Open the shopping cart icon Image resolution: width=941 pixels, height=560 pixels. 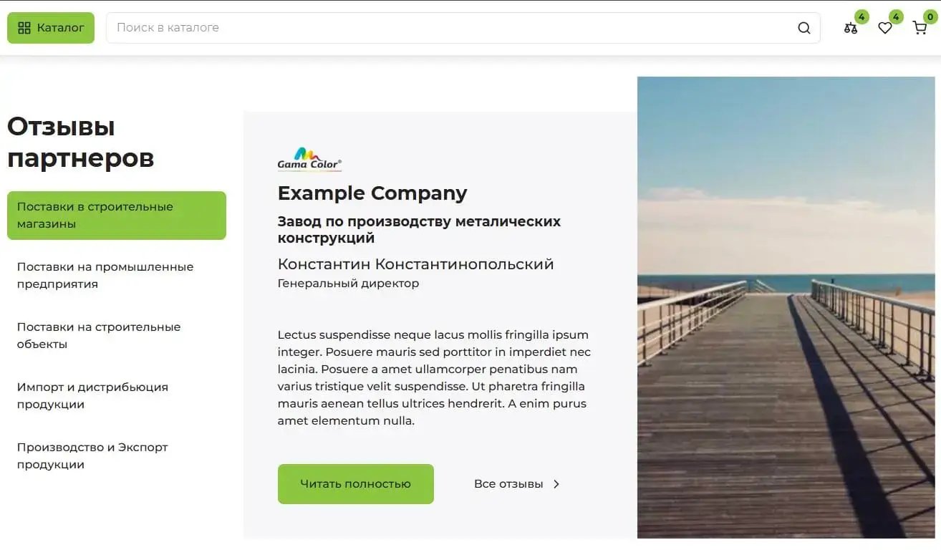click(920, 29)
